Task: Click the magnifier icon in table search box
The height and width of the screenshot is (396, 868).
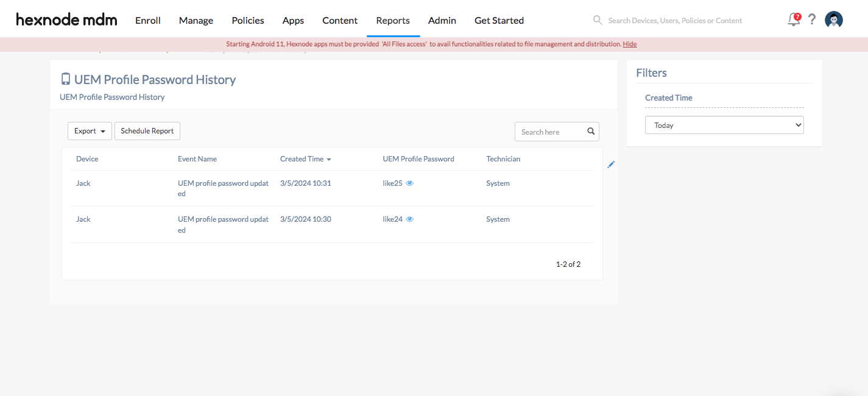Action: click(591, 132)
